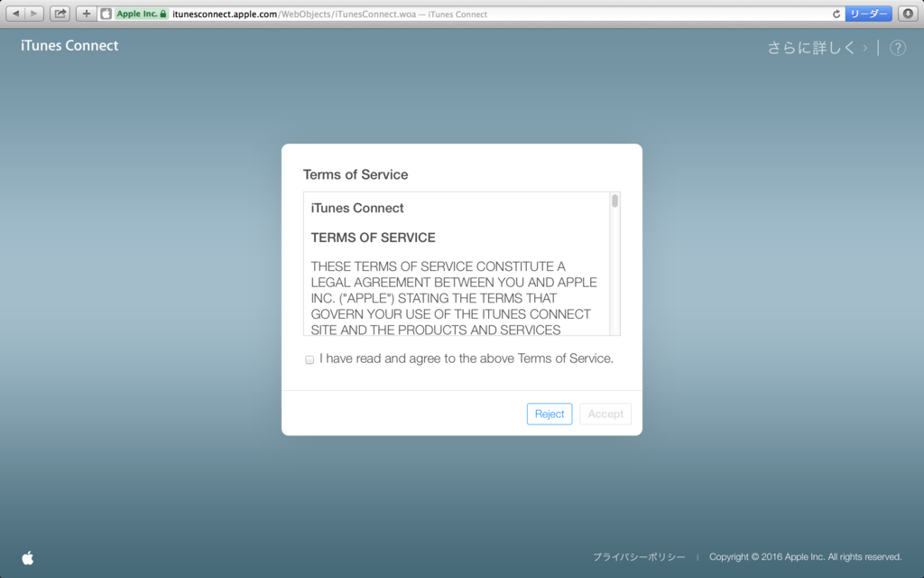Click the green Apple Inc. certificate badge

pyautogui.click(x=142, y=14)
